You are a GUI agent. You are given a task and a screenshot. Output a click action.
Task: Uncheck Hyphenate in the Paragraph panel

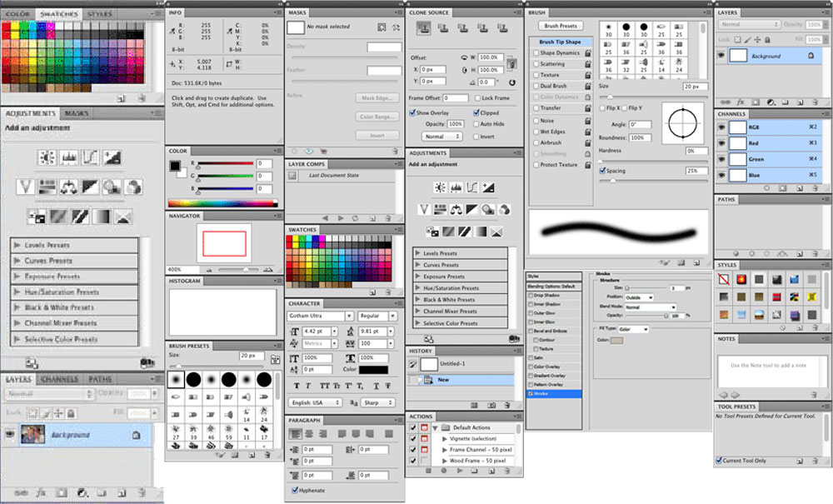tap(295, 490)
